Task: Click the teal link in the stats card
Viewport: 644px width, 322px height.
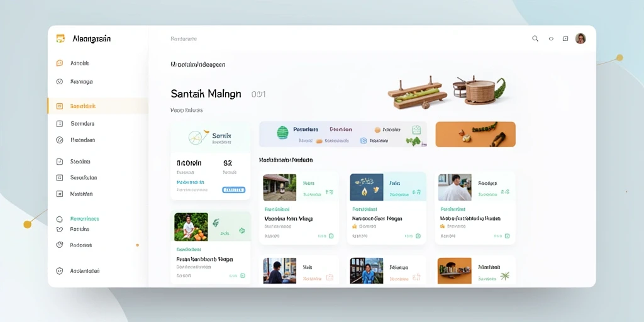Action: 191,182
